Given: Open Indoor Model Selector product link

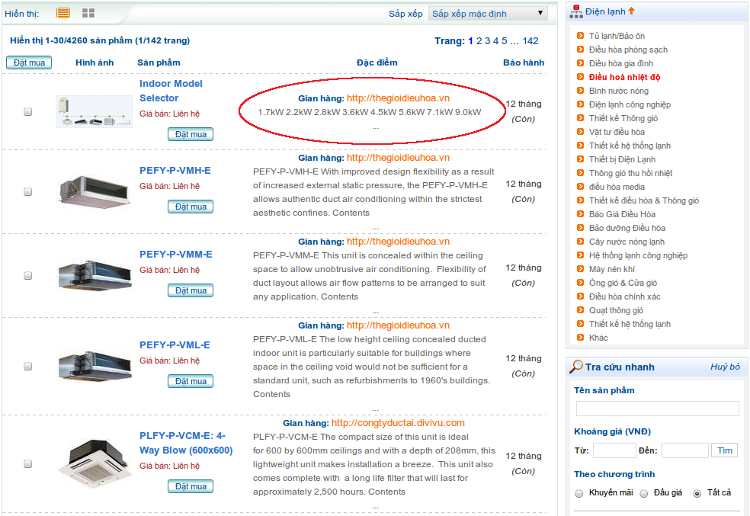Looking at the screenshot, I should pos(171,91).
